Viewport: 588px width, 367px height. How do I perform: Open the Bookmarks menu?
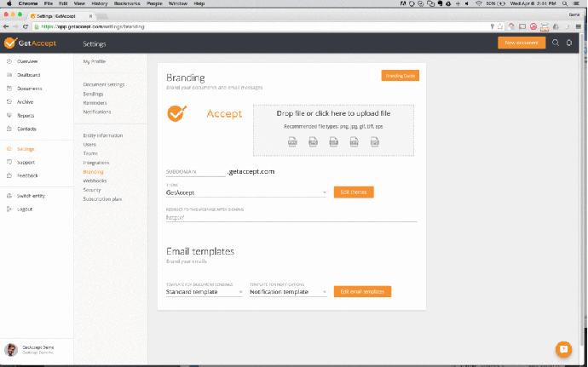(127, 3)
